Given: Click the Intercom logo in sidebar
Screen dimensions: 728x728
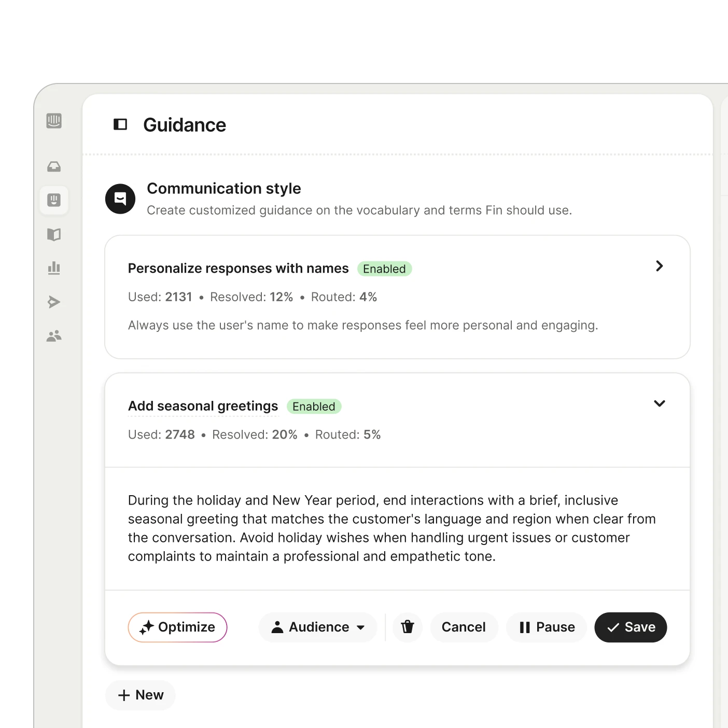Looking at the screenshot, I should (54, 121).
